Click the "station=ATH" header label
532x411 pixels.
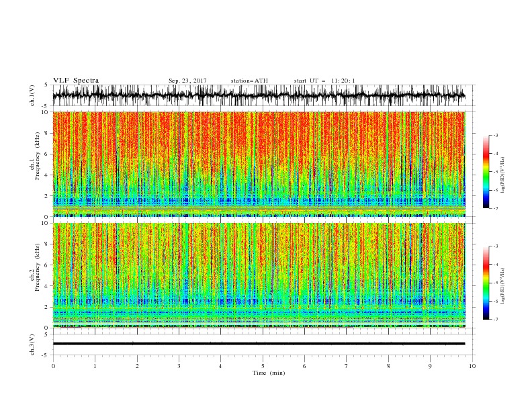(x=249, y=81)
